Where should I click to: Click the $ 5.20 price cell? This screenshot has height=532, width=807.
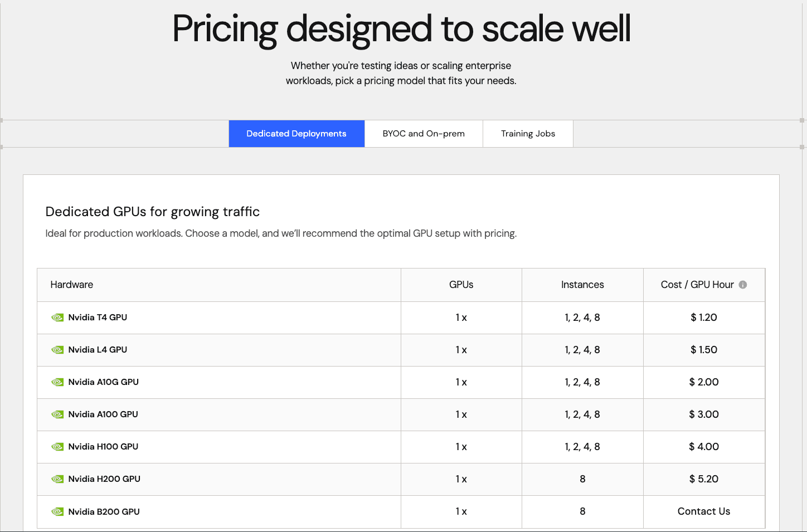click(704, 479)
